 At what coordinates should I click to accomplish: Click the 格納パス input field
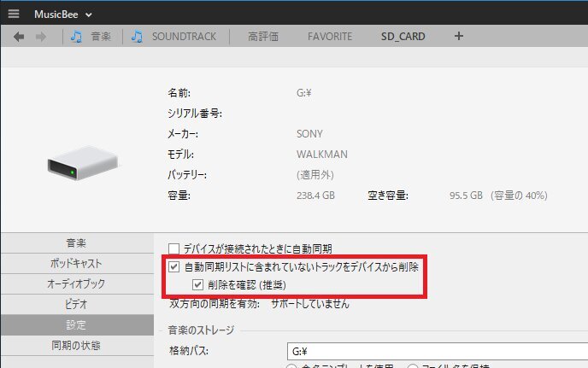(436, 350)
